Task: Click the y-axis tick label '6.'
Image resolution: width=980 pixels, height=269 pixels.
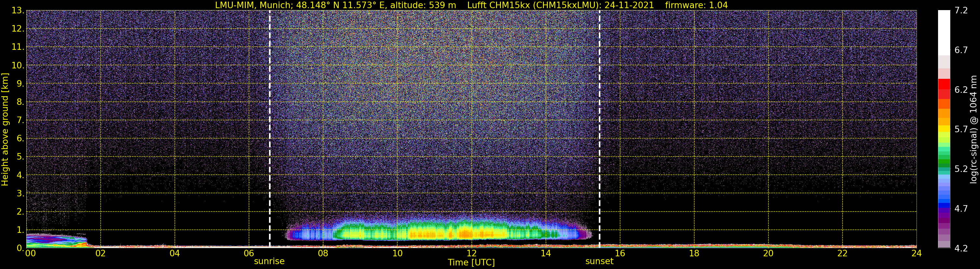Action: tap(20, 138)
